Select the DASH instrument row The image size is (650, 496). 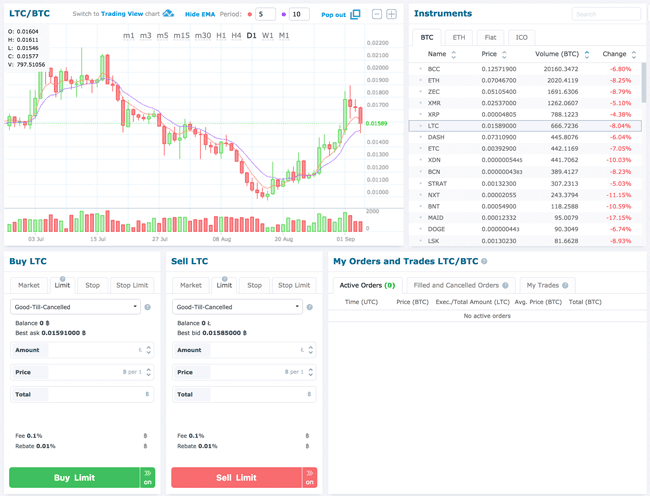coord(525,137)
